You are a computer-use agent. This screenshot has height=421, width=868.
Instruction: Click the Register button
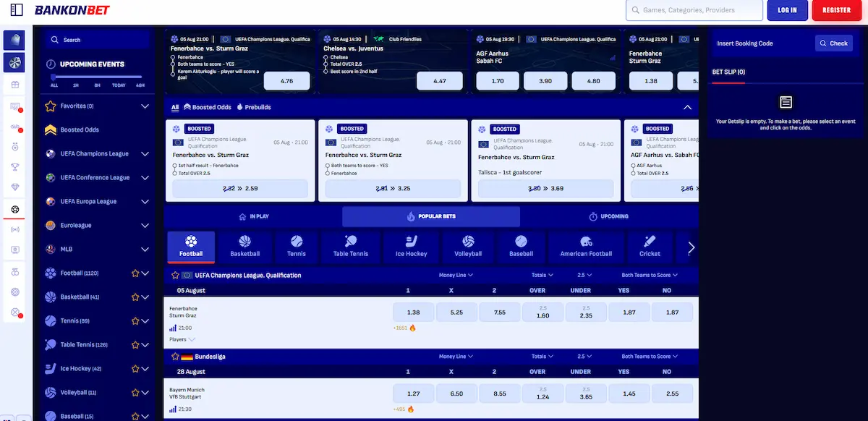click(x=837, y=10)
